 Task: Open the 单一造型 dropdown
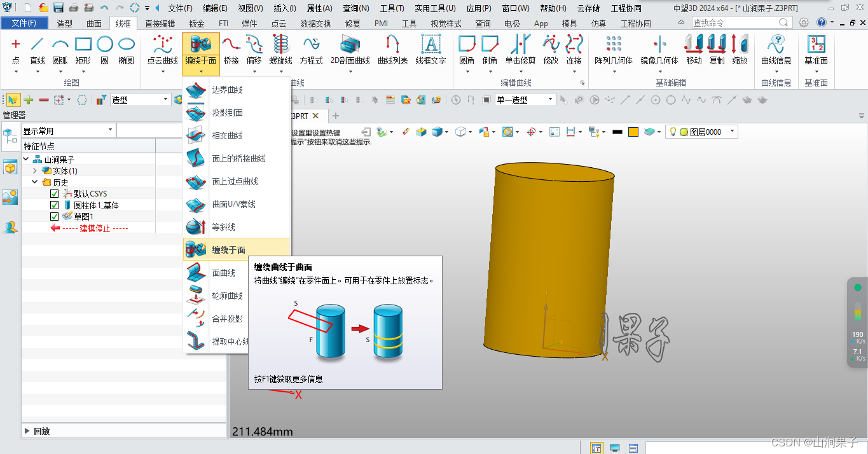click(x=551, y=100)
